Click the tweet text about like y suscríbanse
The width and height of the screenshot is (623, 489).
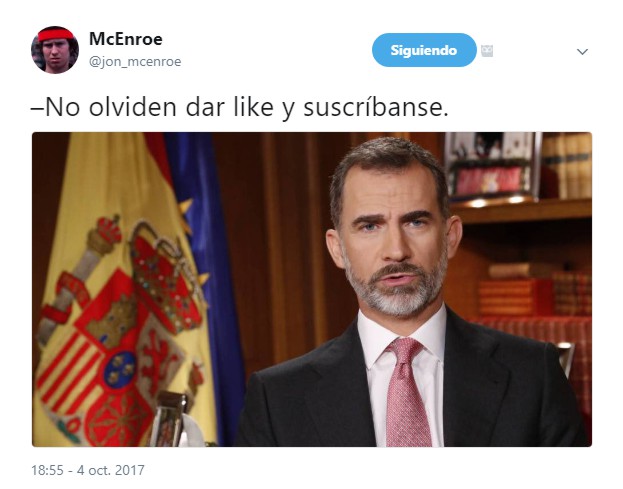[x=240, y=108]
